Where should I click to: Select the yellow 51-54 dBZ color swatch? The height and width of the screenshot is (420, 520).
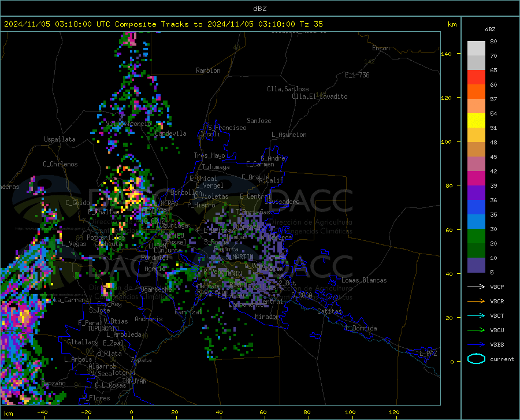point(476,121)
